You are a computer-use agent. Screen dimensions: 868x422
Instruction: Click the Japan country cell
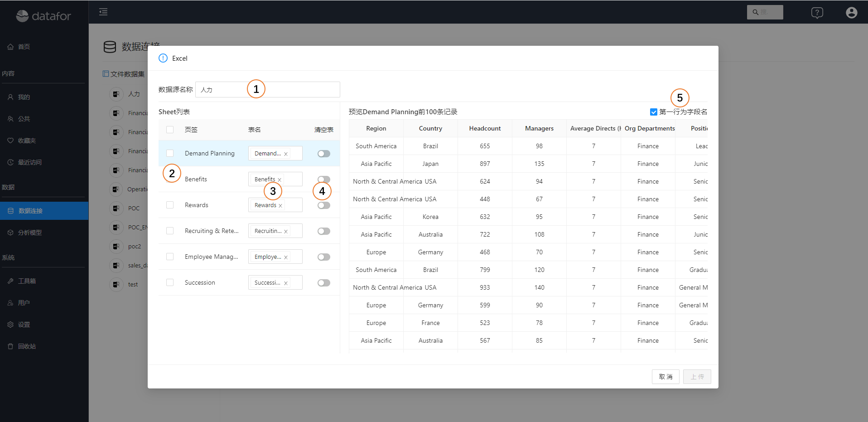point(430,164)
